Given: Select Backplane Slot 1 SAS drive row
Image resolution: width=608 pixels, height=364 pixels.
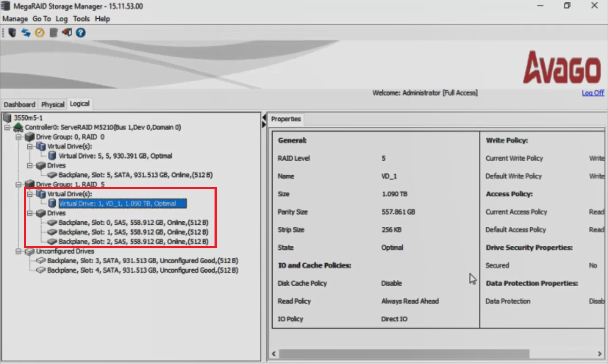Looking at the screenshot, I should pos(133,232).
